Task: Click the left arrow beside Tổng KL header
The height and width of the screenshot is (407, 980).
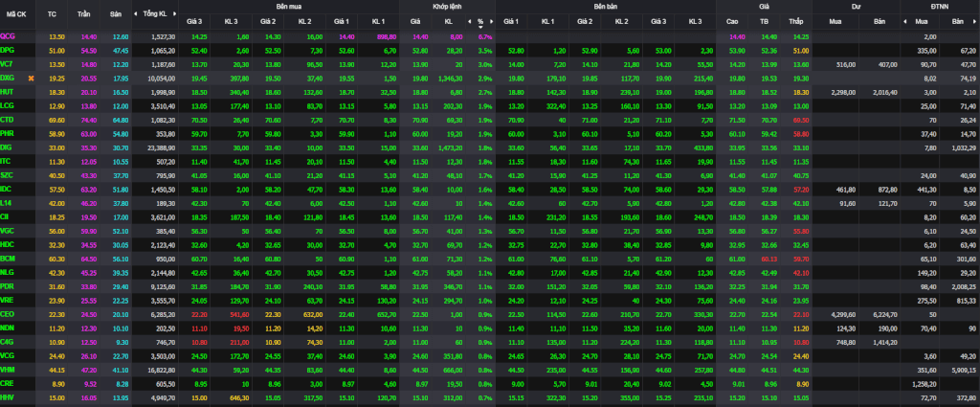Action: (137, 13)
